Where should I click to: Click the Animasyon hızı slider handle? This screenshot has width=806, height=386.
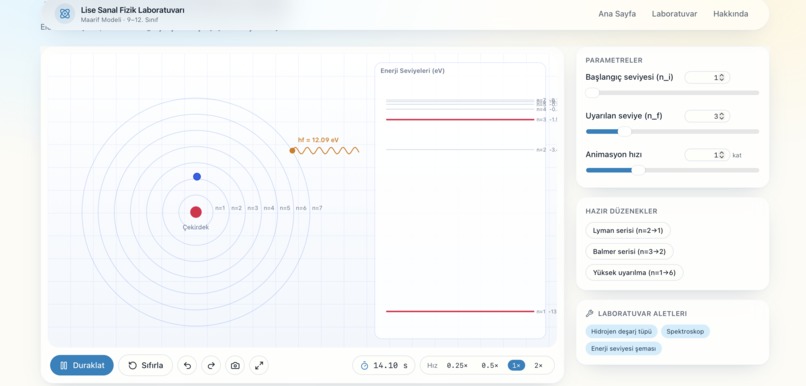pyautogui.click(x=638, y=170)
